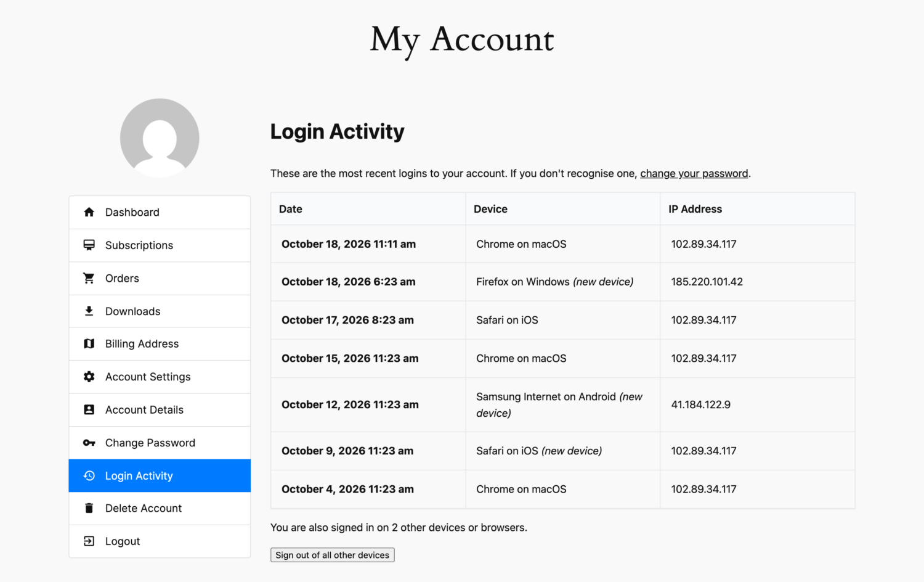Click the Logout exit icon
The height and width of the screenshot is (582, 924).
tap(89, 541)
